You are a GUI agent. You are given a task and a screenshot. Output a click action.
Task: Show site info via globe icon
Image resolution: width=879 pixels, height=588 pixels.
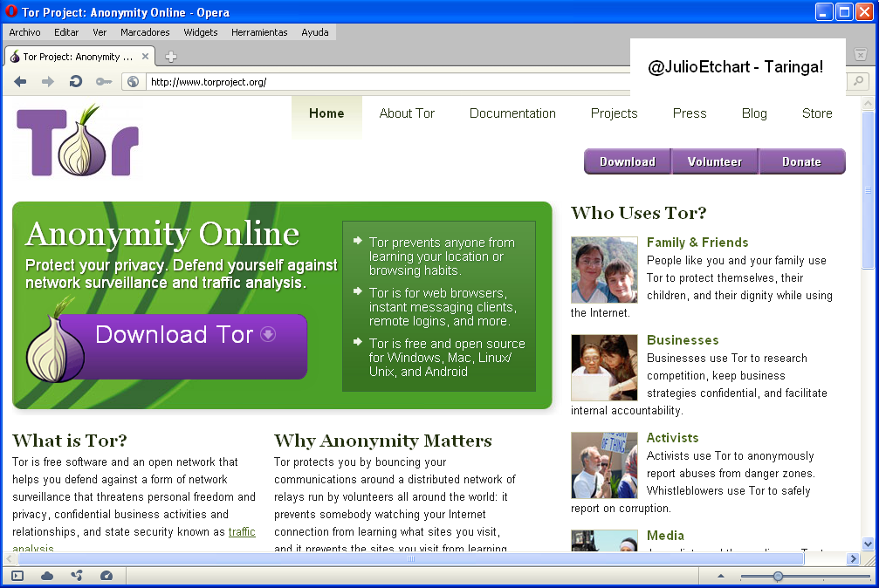tap(133, 82)
